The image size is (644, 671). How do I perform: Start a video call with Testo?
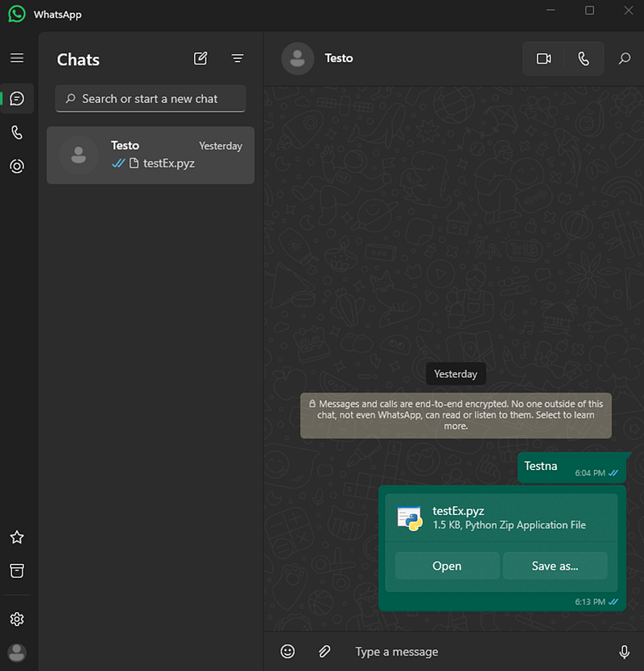544,59
